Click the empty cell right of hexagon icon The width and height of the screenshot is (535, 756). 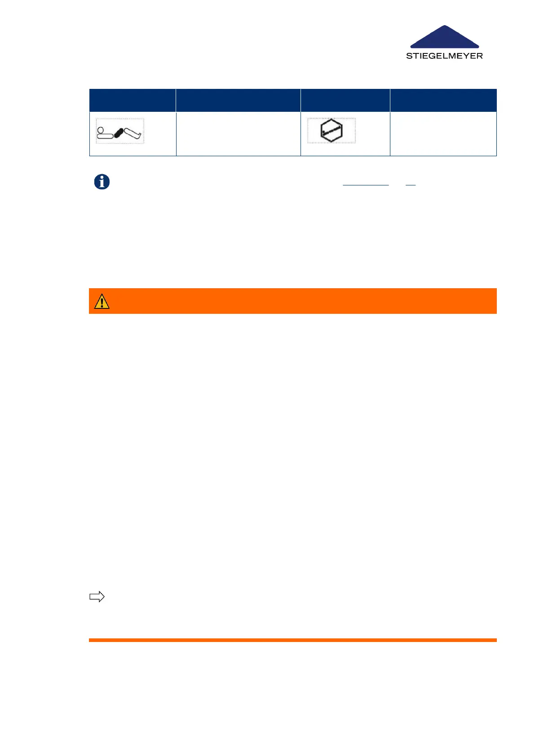pyautogui.click(x=443, y=134)
